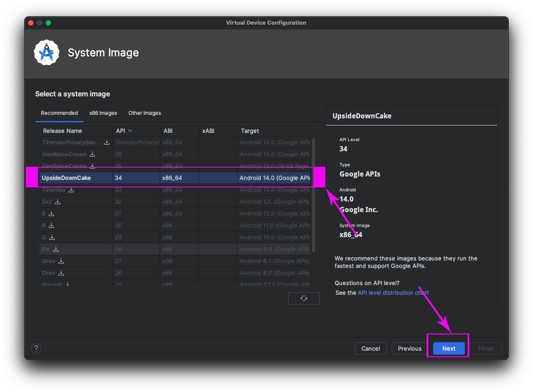Click the Android 12.0 target cell
Image resolution: width=533 pixels, height=392 pixels.
coord(274,214)
